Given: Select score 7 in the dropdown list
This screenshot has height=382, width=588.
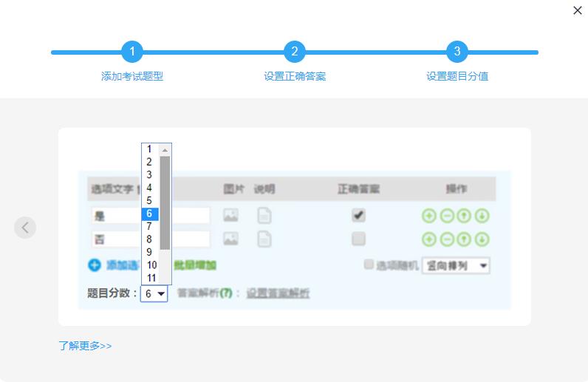Looking at the screenshot, I should pyautogui.click(x=150, y=226).
